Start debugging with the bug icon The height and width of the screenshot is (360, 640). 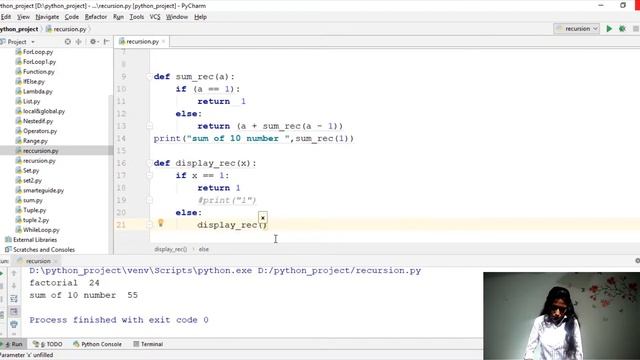click(622, 29)
